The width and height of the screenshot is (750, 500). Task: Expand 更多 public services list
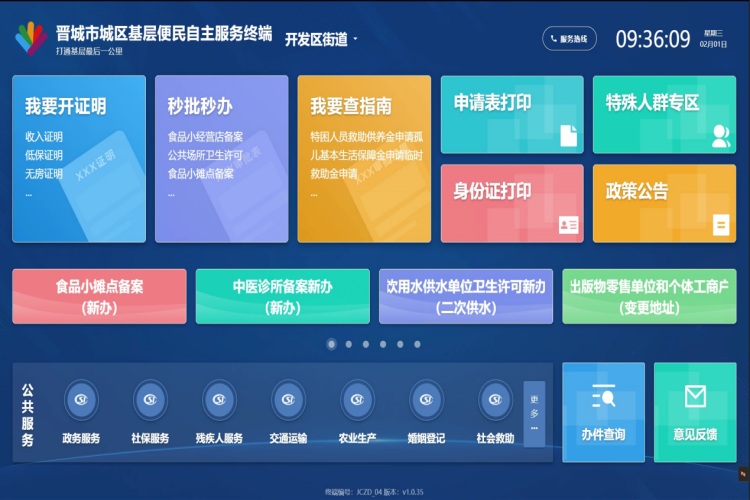point(534,412)
